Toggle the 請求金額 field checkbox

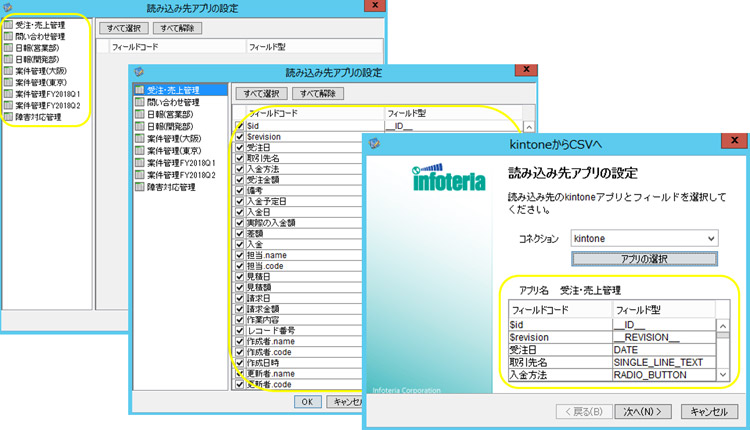point(240,309)
